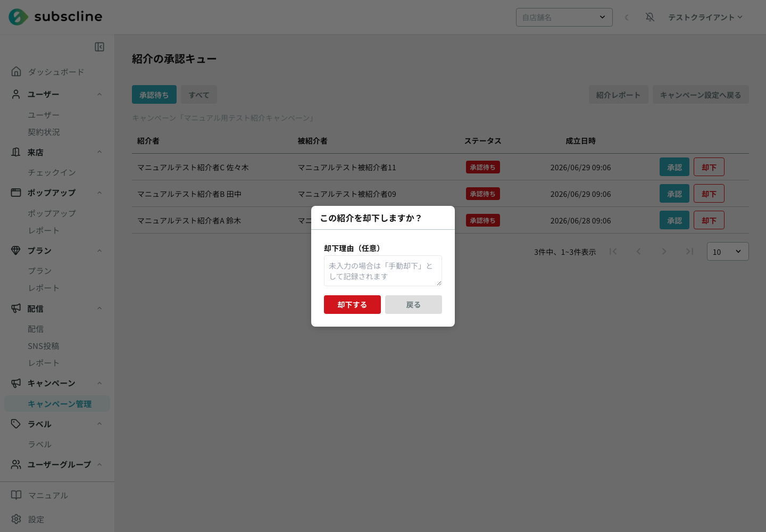Open the rows-per-page dropdown showing 10

pyautogui.click(x=727, y=252)
